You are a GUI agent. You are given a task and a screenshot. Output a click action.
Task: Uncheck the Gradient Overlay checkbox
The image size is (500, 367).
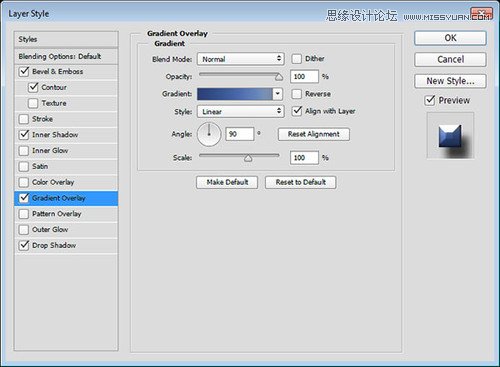pyautogui.click(x=24, y=198)
